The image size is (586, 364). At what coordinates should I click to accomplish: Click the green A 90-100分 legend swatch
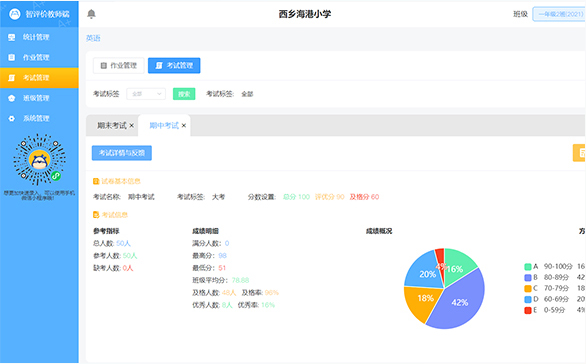click(x=528, y=266)
